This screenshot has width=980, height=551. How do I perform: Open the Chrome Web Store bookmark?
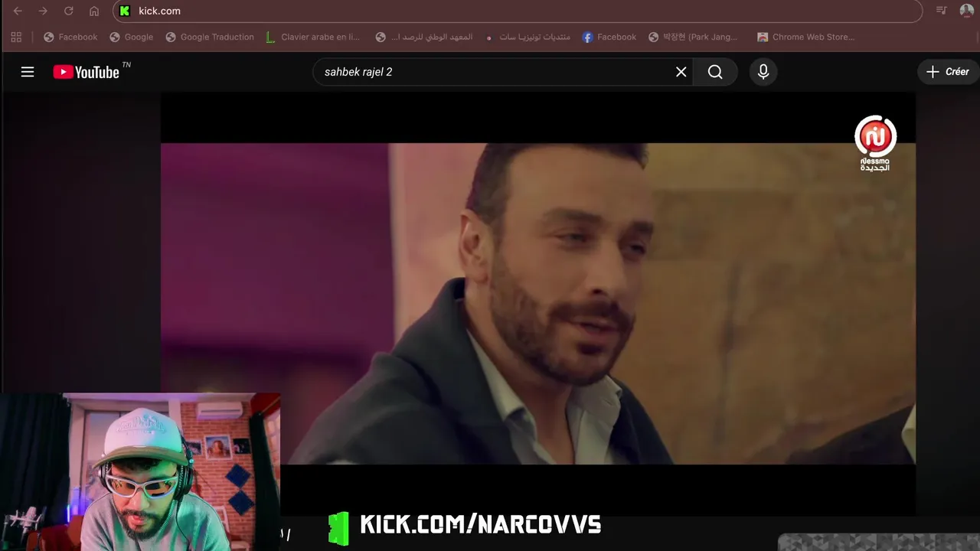click(805, 37)
